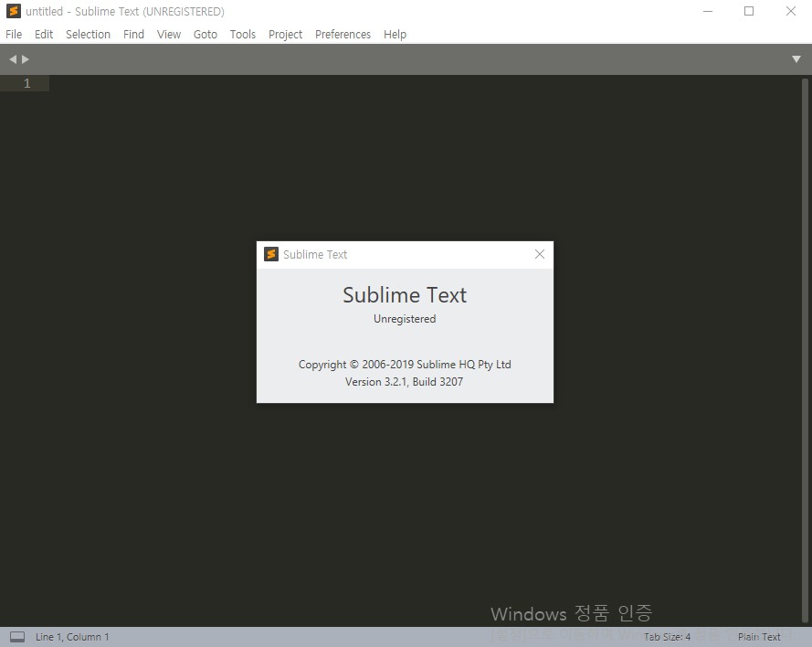The height and width of the screenshot is (647, 812).
Task: Open the Find menu
Action: tap(133, 34)
